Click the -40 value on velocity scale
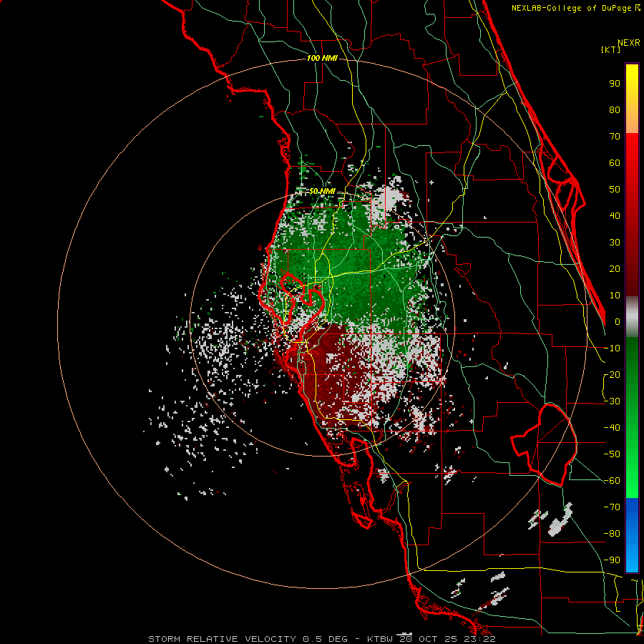This screenshot has height=644, width=644. 612,428
